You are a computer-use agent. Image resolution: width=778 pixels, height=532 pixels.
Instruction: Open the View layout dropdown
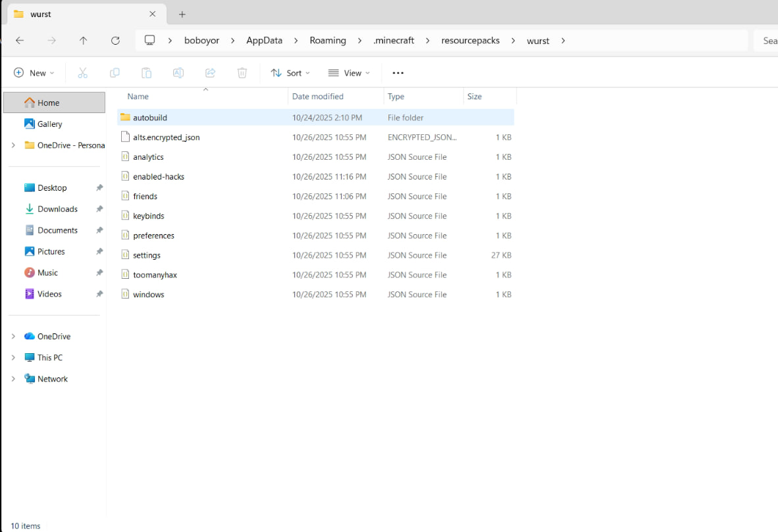349,73
